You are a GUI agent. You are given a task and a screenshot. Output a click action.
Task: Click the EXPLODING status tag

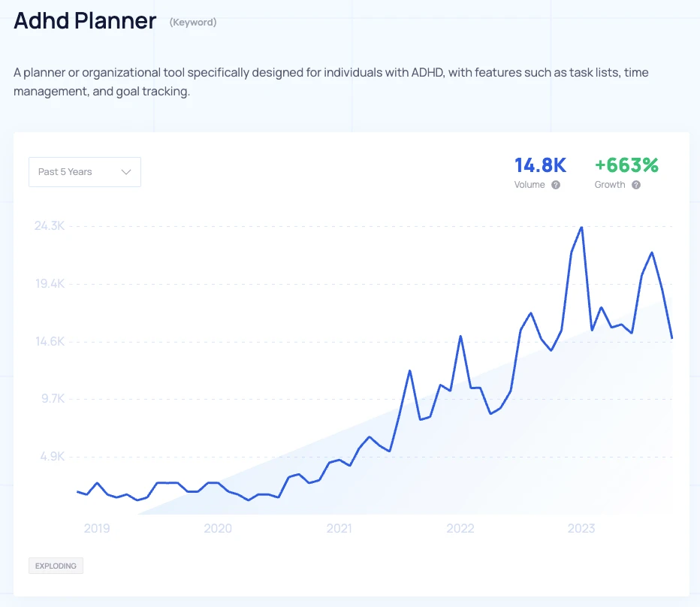[56, 566]
